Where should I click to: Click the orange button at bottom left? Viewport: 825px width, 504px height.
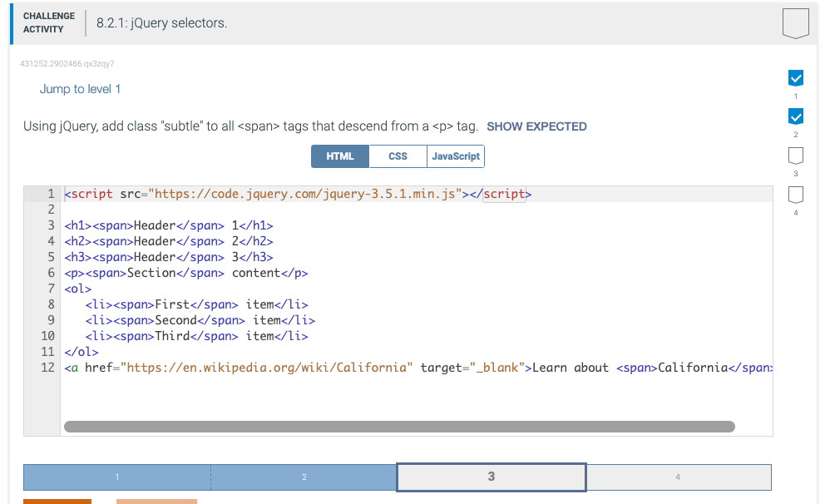57,502
